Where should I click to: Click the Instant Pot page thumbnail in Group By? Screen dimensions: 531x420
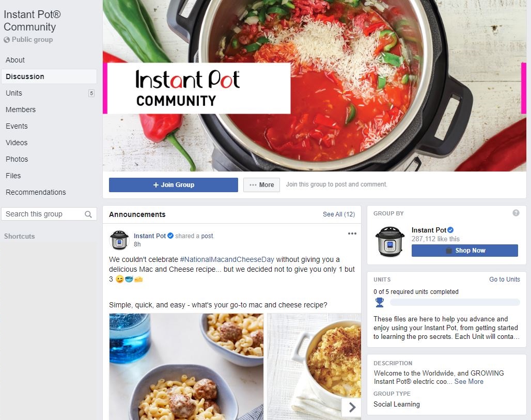click(x=390, y=241)
